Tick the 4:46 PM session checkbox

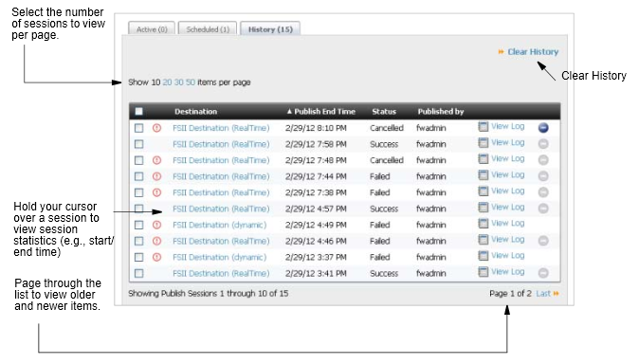tap(139, 241)
